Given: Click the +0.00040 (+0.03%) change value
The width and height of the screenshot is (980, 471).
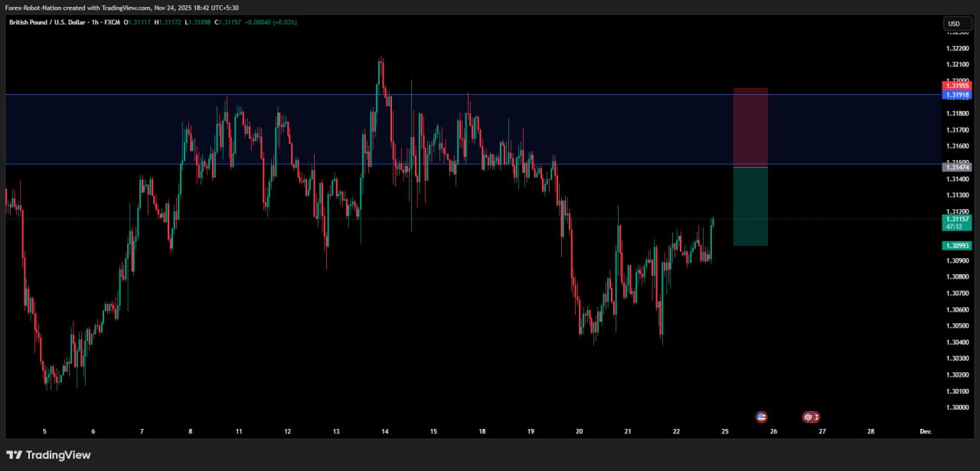Looking at the screenshot, I should pos(271,22).
